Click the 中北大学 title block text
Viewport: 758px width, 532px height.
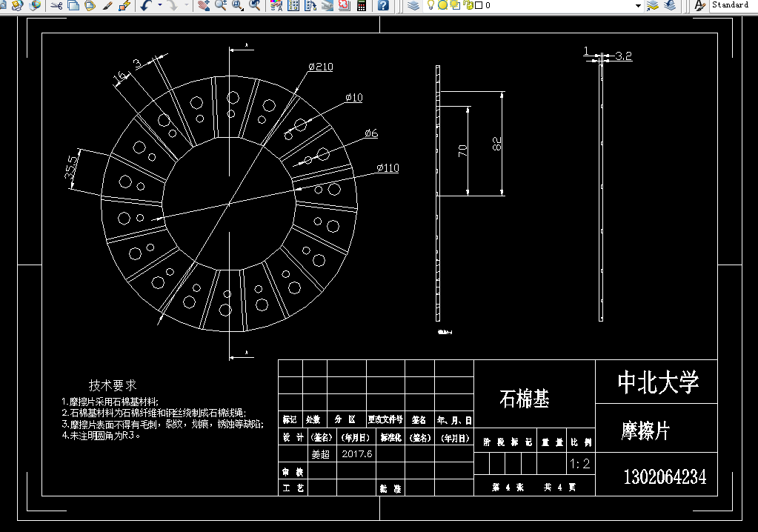click(658, 382)
